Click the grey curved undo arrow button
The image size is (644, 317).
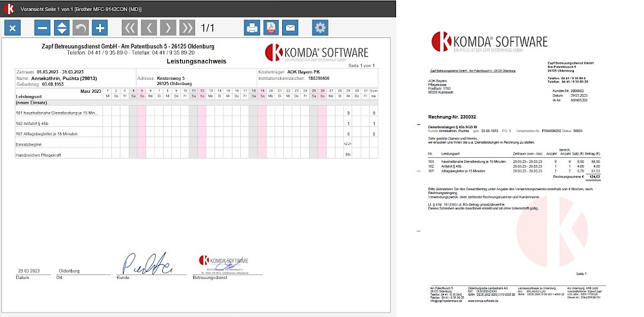click(x=80, y=28)
